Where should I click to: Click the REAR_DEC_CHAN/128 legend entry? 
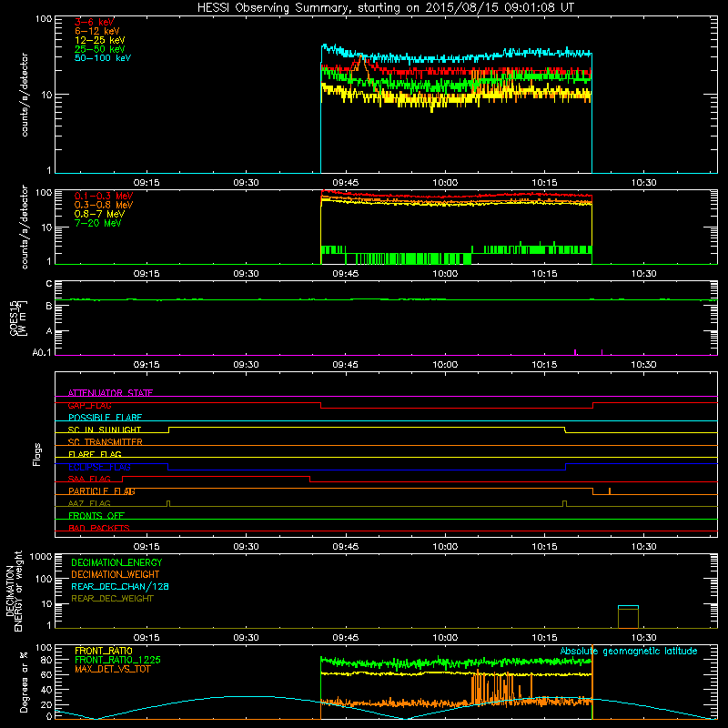coord(120,586)
